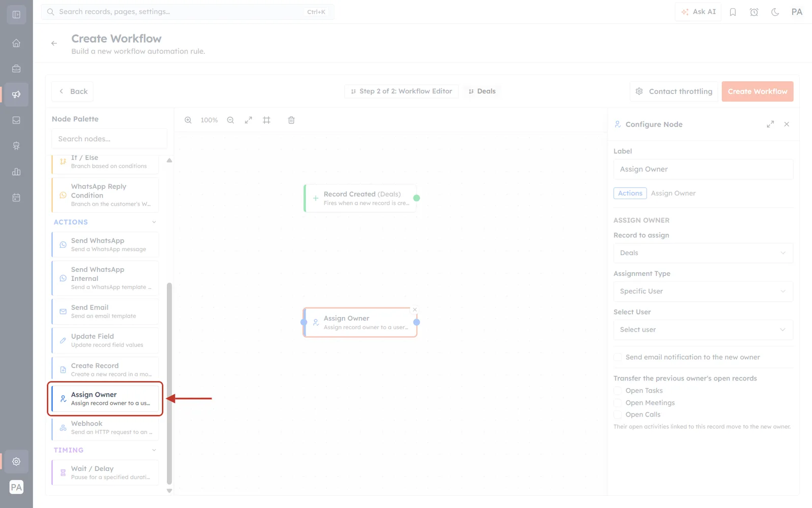Open the Select user dropdown
This screenshot has width=812, height=508.
[x=703, y=330]
